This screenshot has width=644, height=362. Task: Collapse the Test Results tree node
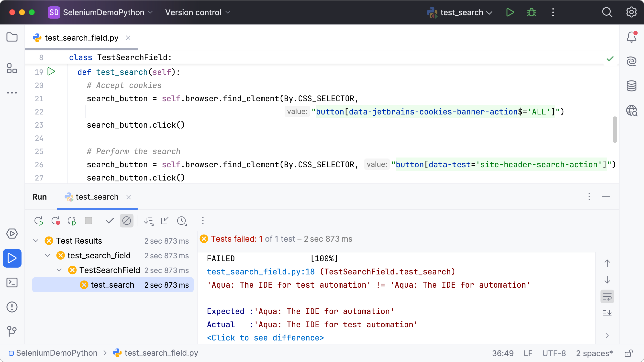[x=36, y=241]
